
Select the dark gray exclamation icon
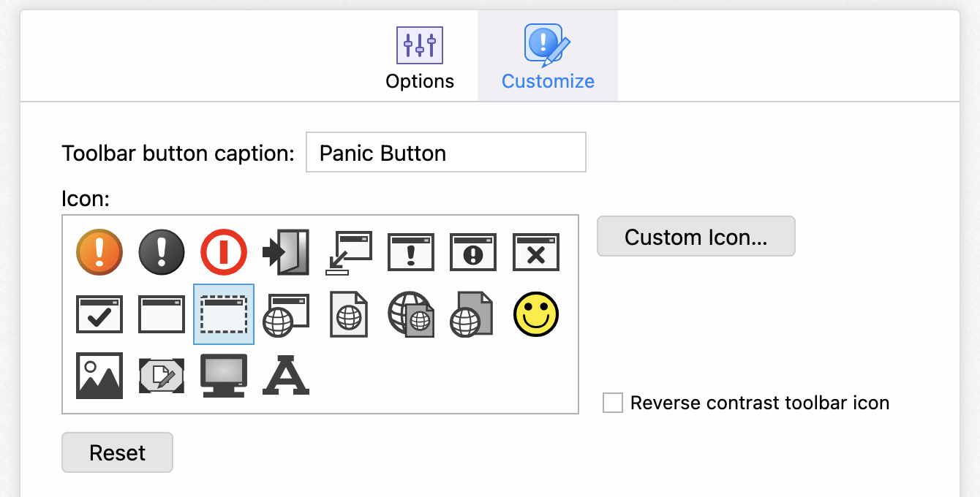pos(162,251)
